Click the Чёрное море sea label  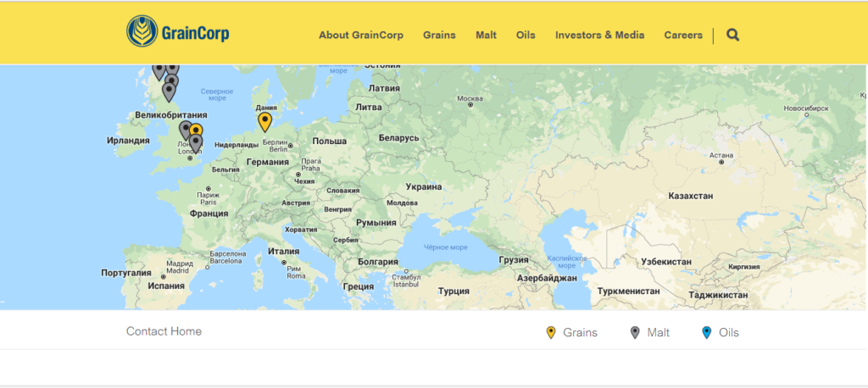(446, 247)
